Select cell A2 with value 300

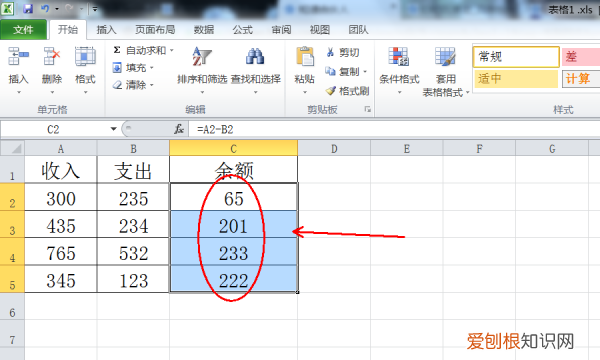coord(61,197)
